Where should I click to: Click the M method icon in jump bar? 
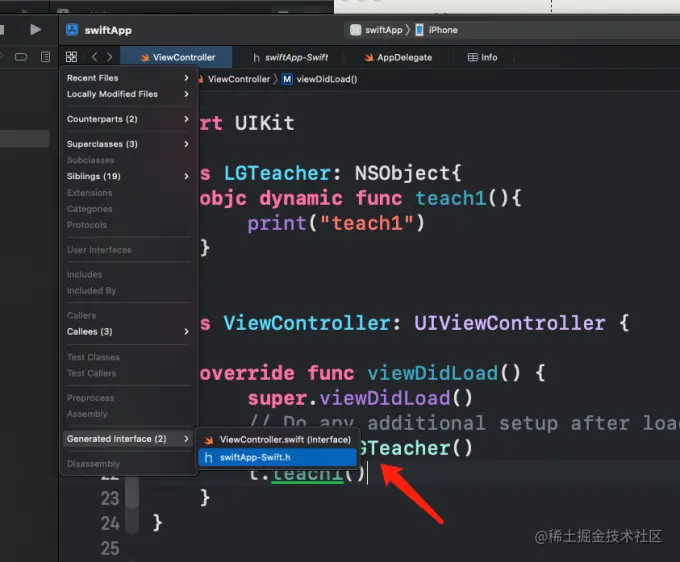tap(287, 79)
